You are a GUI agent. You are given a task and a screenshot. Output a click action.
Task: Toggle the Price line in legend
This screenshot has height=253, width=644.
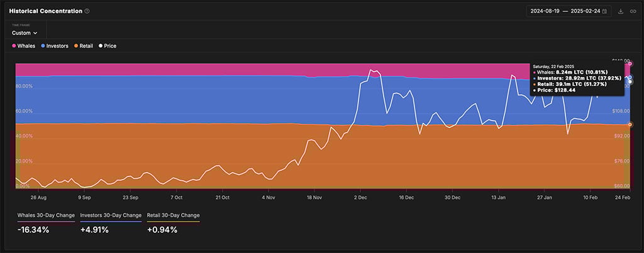tap(107, 46)
